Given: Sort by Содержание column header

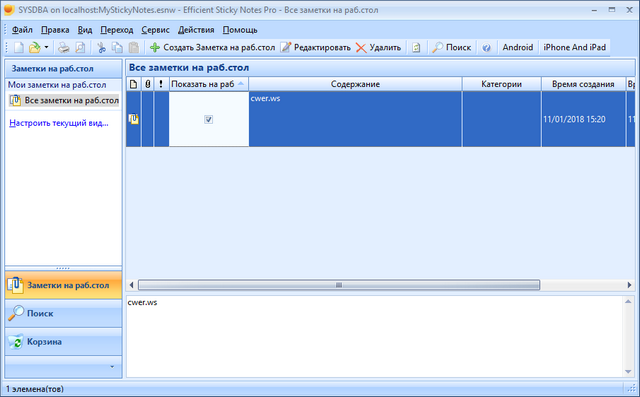Looking at the screenshot, I should click(x=355, y=84).
